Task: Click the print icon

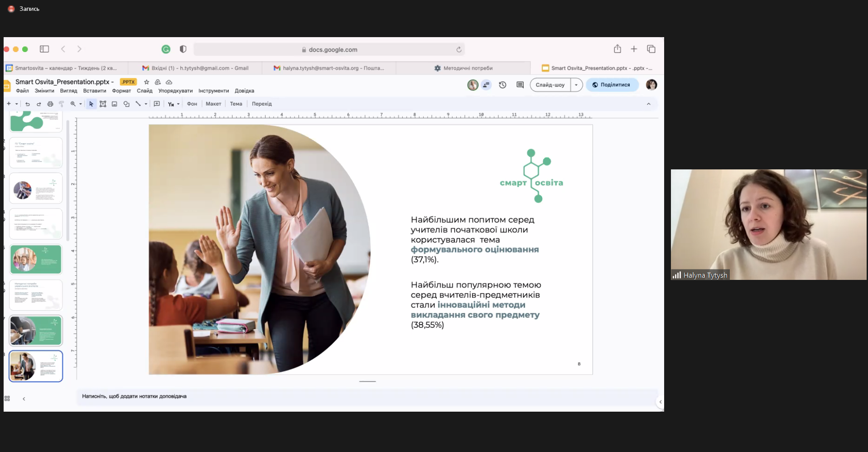Action: point(50,104)
